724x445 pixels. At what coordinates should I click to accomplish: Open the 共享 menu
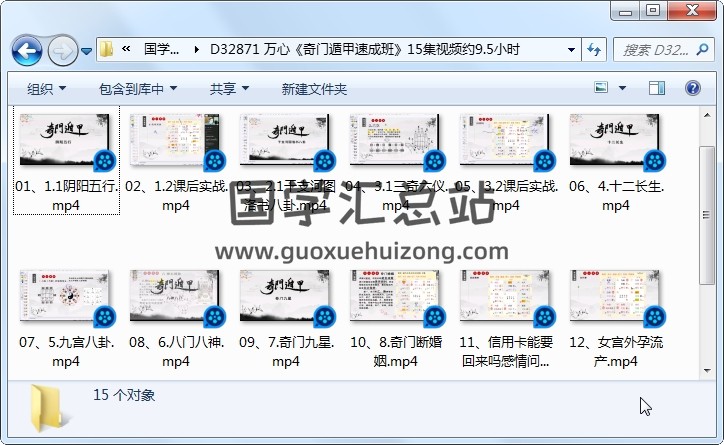pyautogui.click(x=229, y=89)
